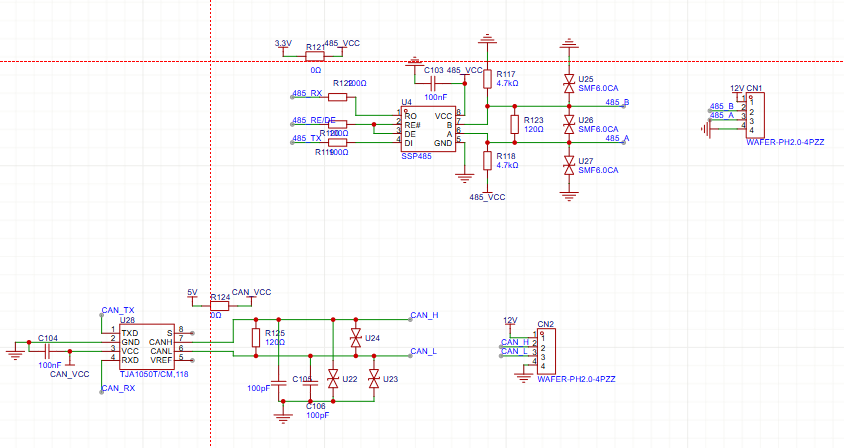This screenshot has width=844, height=448.
Task: Select TVS diode U24 symbol
Action: coord(355,338)
